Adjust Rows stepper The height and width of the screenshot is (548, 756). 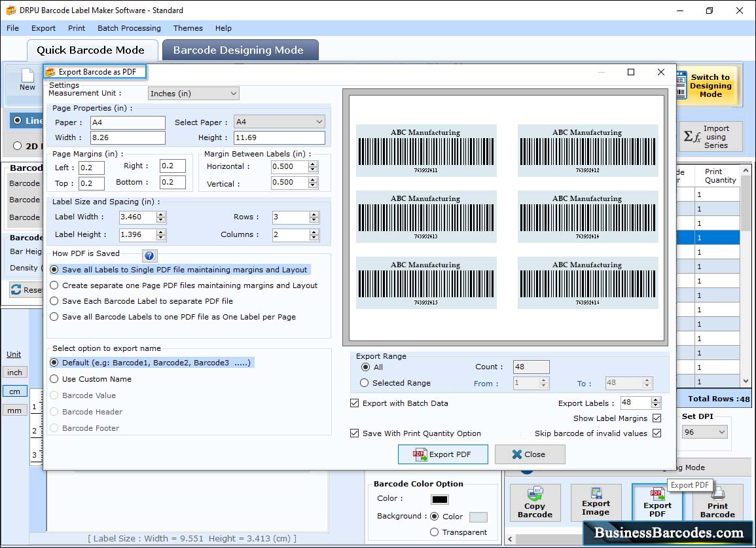[314, 217]
